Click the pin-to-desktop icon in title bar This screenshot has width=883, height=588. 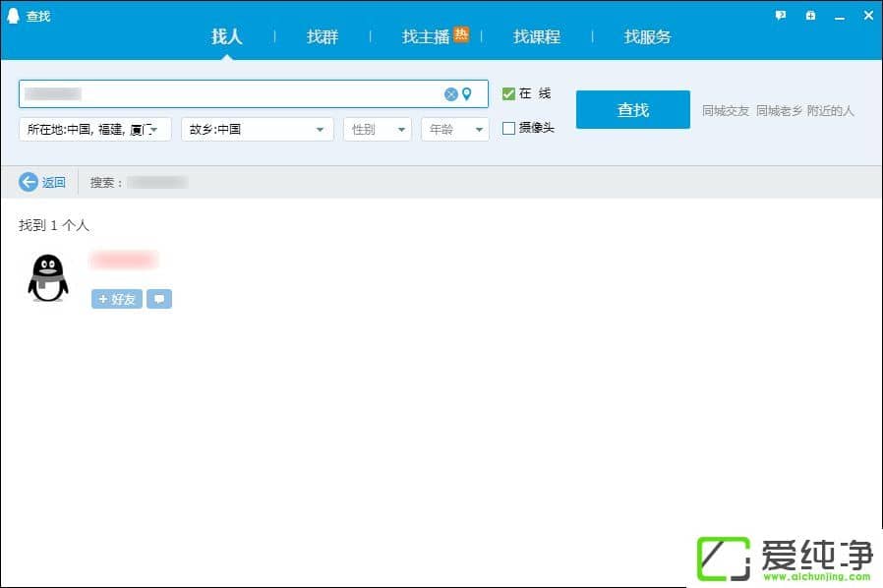810,15
